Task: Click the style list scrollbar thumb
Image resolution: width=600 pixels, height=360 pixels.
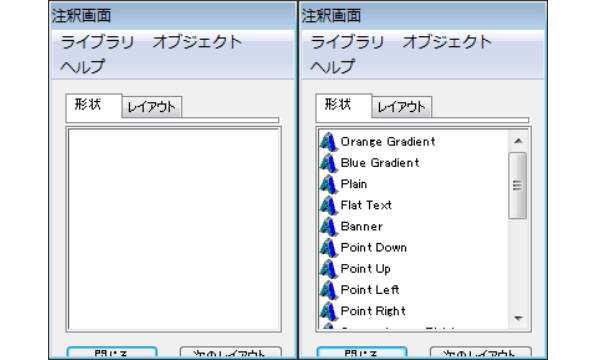Action: tap(518, 186)
